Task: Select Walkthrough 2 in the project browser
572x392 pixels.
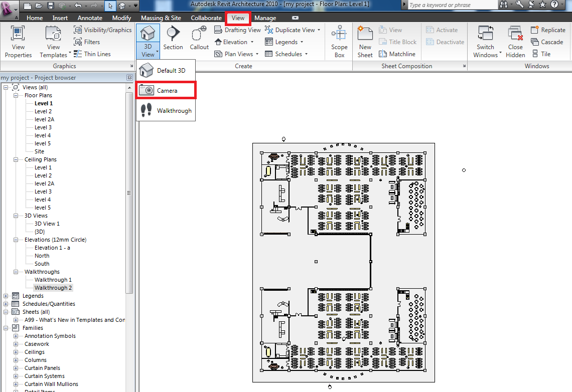Action: [x=53, y=287]
